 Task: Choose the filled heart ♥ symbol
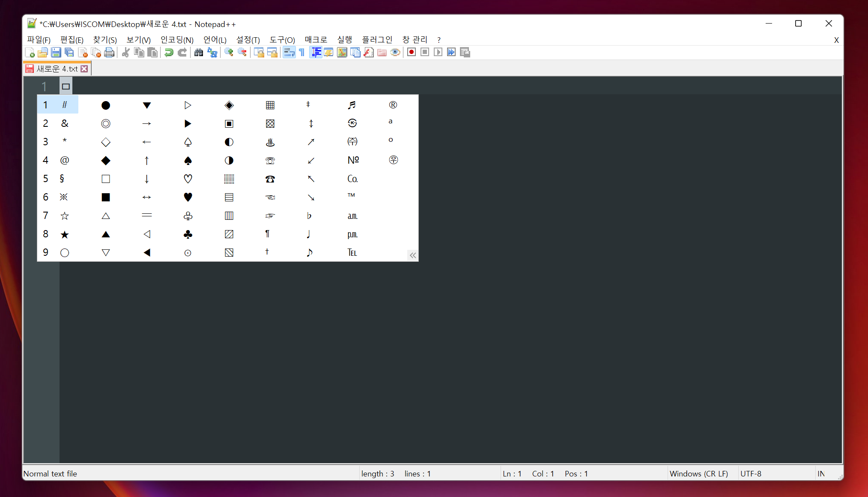pos(188,197)
